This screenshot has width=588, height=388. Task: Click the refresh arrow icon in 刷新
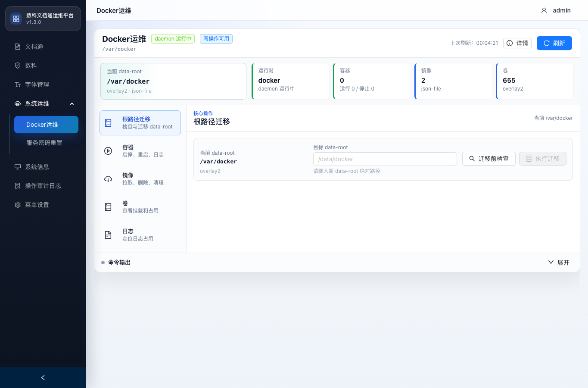click(547, 43)
